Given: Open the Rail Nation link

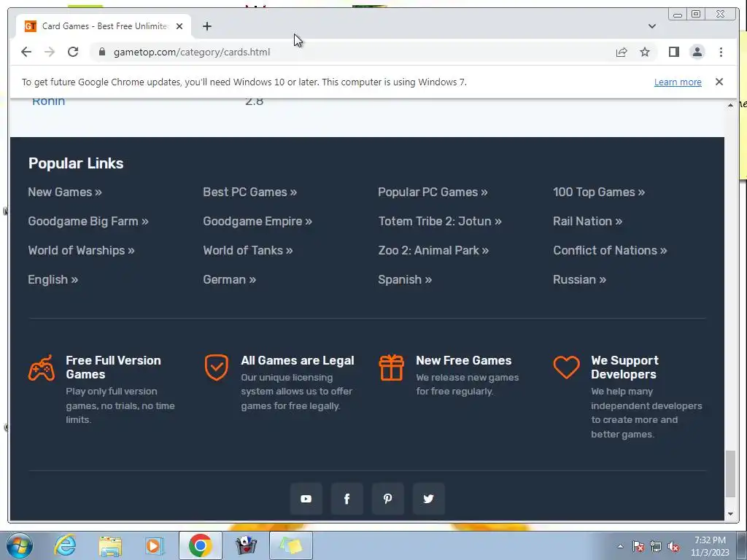Looking at the screenshot, I should pos(587,222).
